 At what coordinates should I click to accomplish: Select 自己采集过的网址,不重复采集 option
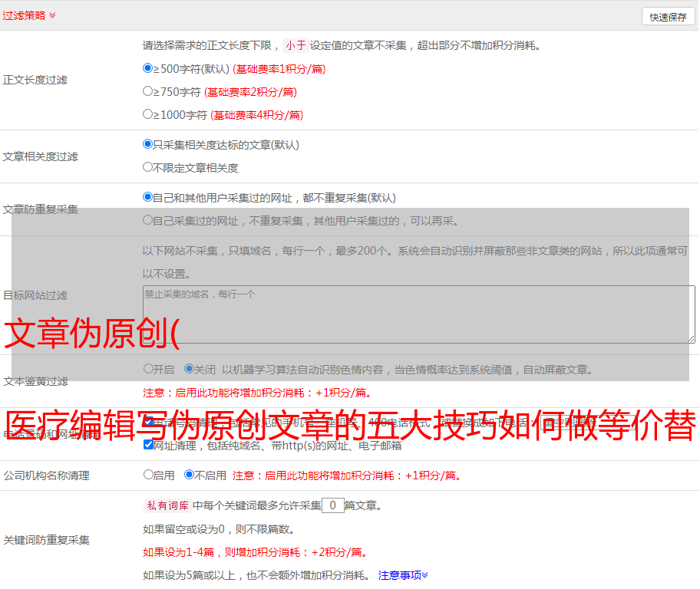coord(148,220)
